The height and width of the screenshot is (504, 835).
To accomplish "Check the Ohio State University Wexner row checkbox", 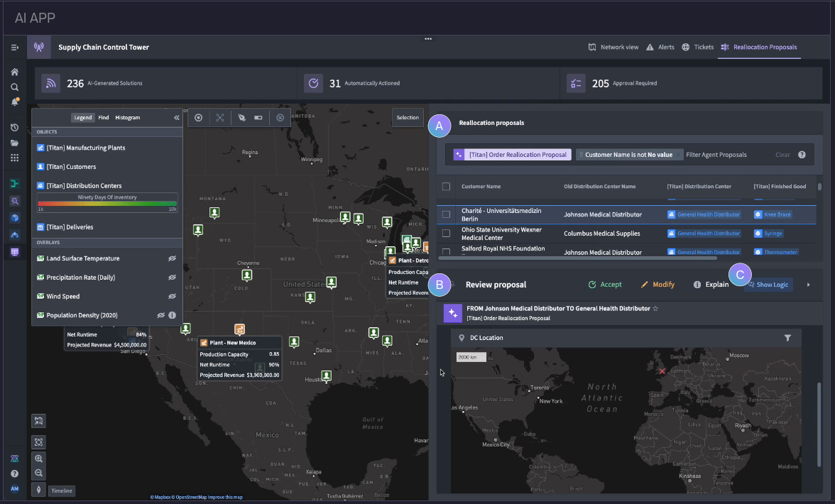I will pos(446,233).
